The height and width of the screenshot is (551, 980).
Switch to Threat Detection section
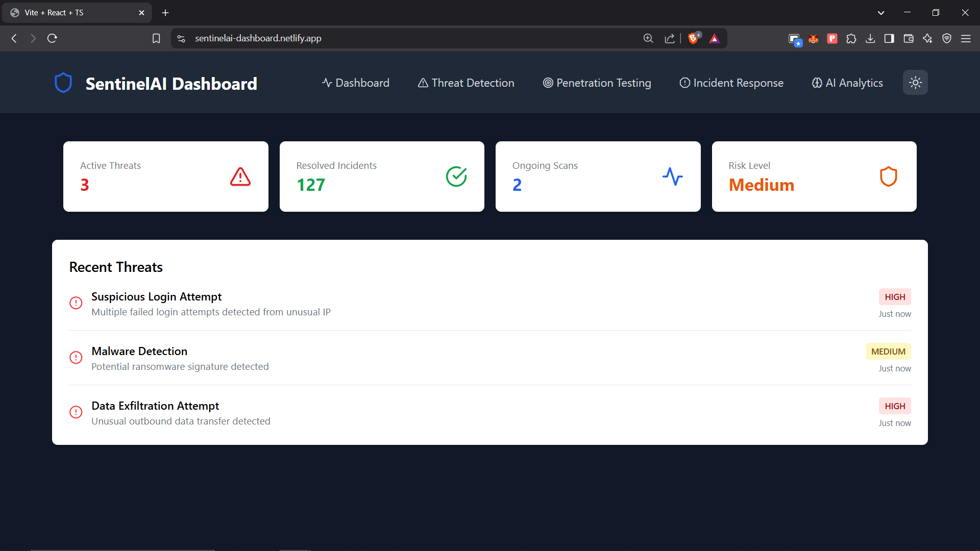click(x=465, y=83)
